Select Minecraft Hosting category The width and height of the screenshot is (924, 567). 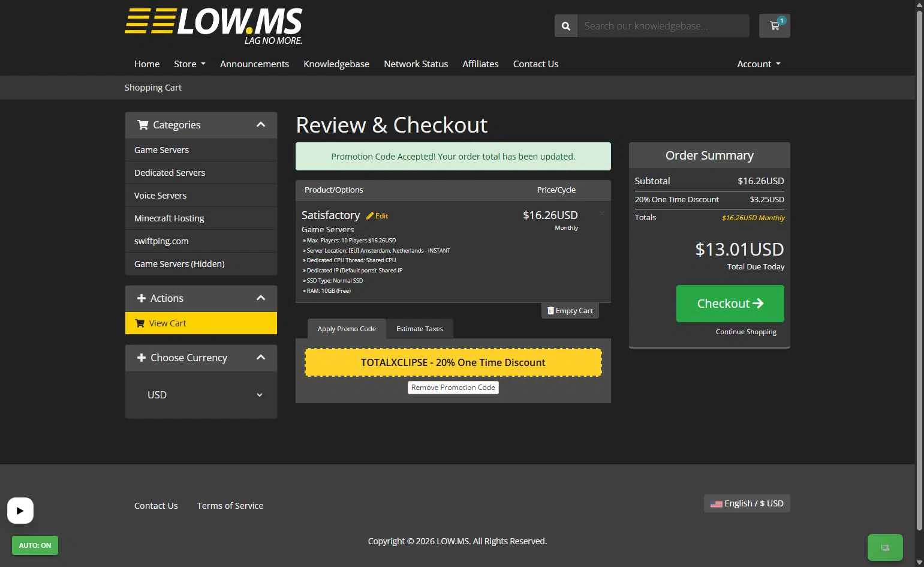(201, 218)
